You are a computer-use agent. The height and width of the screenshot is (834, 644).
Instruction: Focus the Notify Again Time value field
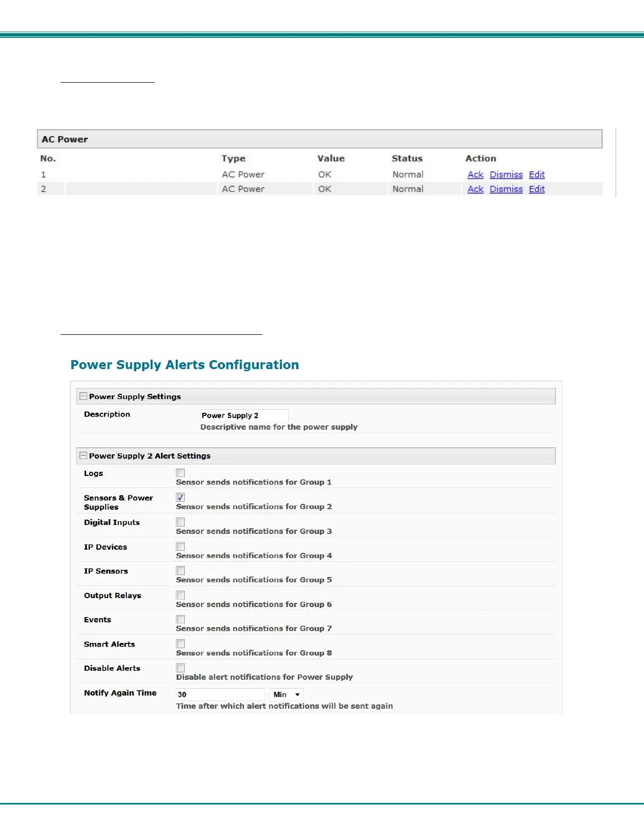point(220,694)
